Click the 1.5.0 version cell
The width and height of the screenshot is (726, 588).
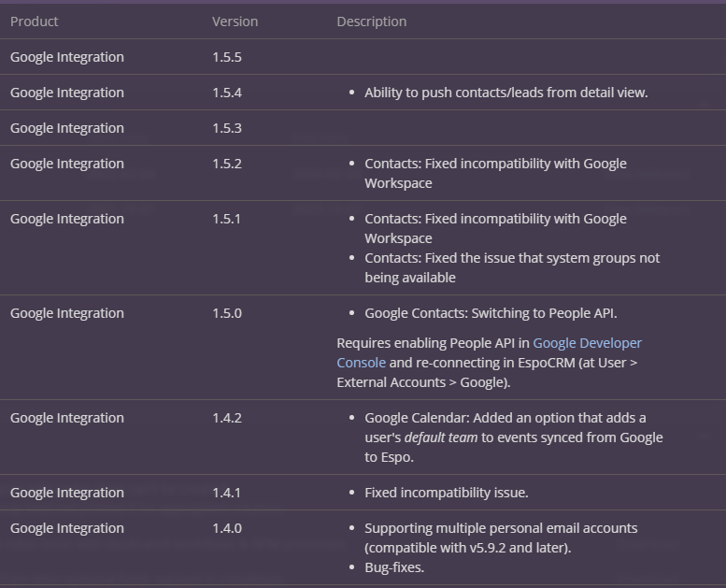(227, 313)
